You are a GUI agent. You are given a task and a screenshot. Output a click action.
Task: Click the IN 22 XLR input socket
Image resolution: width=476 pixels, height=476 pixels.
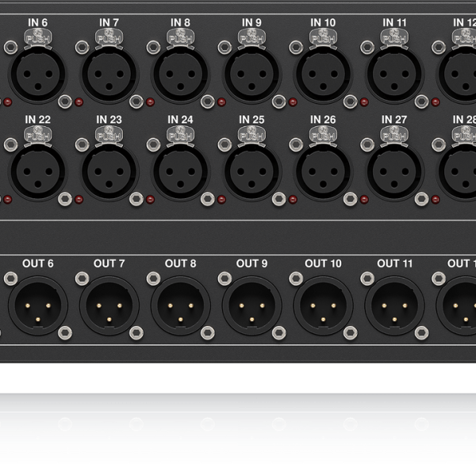click(38, 172)
